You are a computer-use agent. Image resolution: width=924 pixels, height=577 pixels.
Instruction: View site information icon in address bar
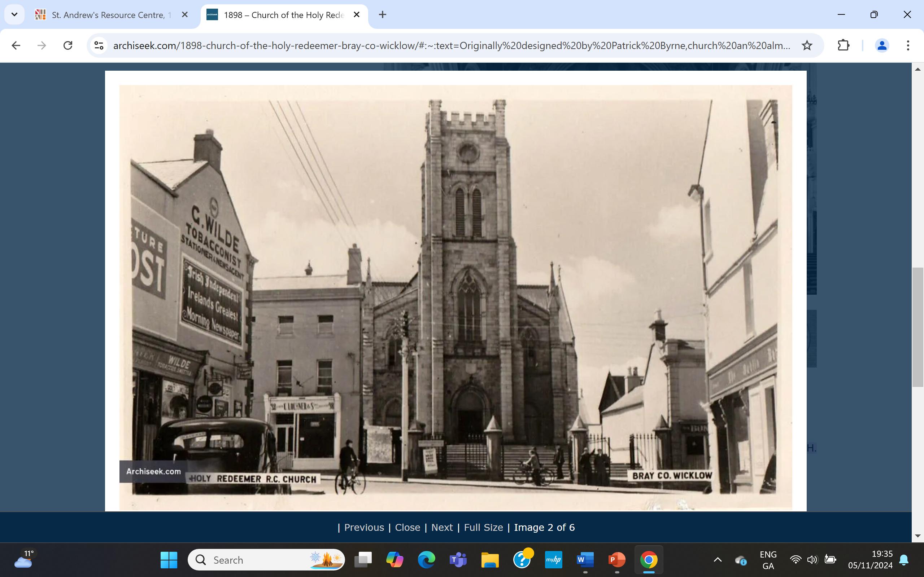[99, 45]
